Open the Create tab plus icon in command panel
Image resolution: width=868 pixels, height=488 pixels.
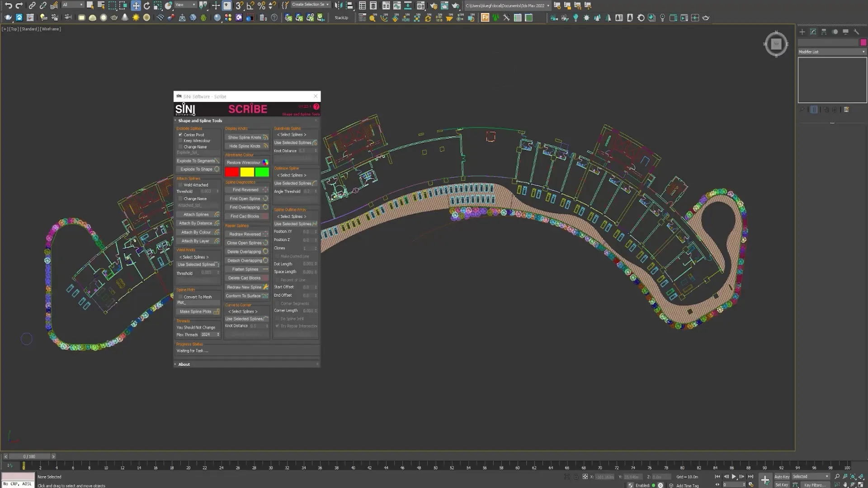point(802,32)
